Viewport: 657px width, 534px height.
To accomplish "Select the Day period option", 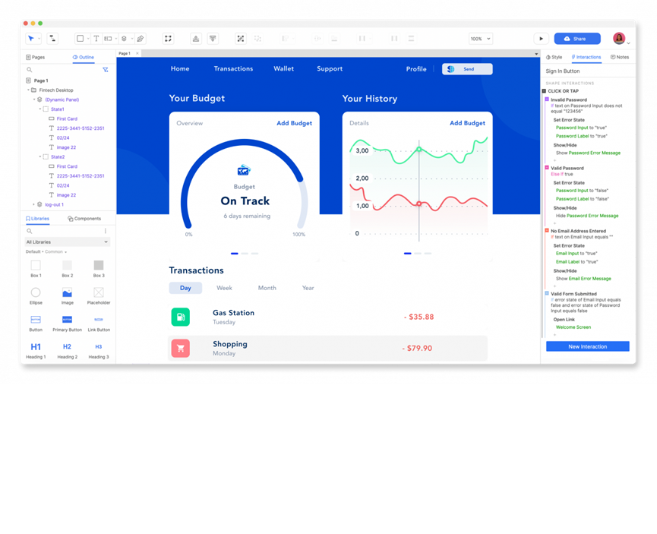I will pos(185,288).
